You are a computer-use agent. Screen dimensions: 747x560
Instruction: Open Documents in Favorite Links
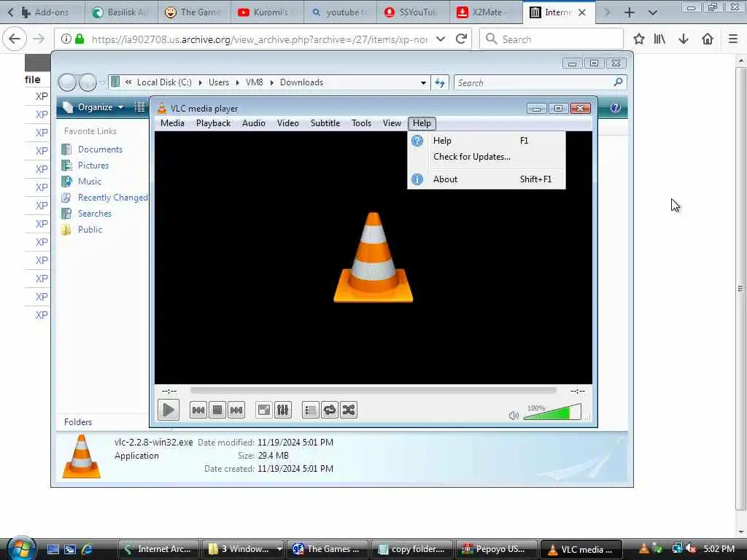(100, 149)
